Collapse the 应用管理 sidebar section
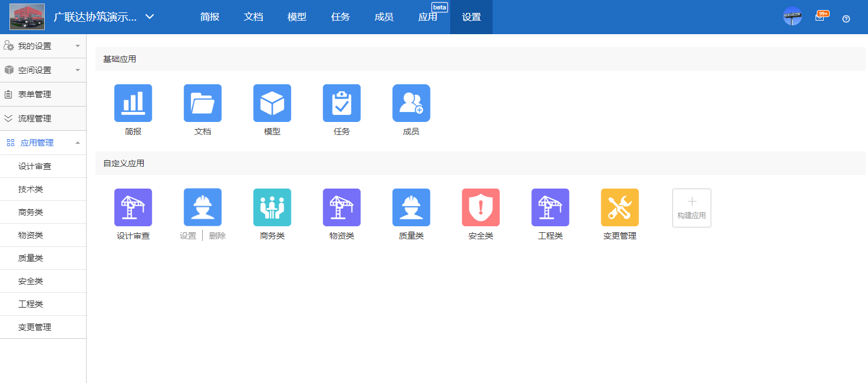Screen dimensions: 868x383 point(43,143)
